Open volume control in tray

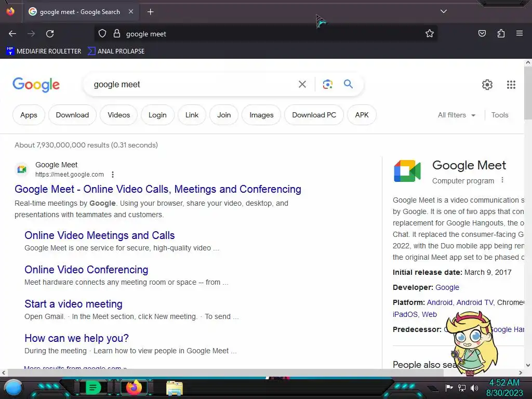[474, 388]
